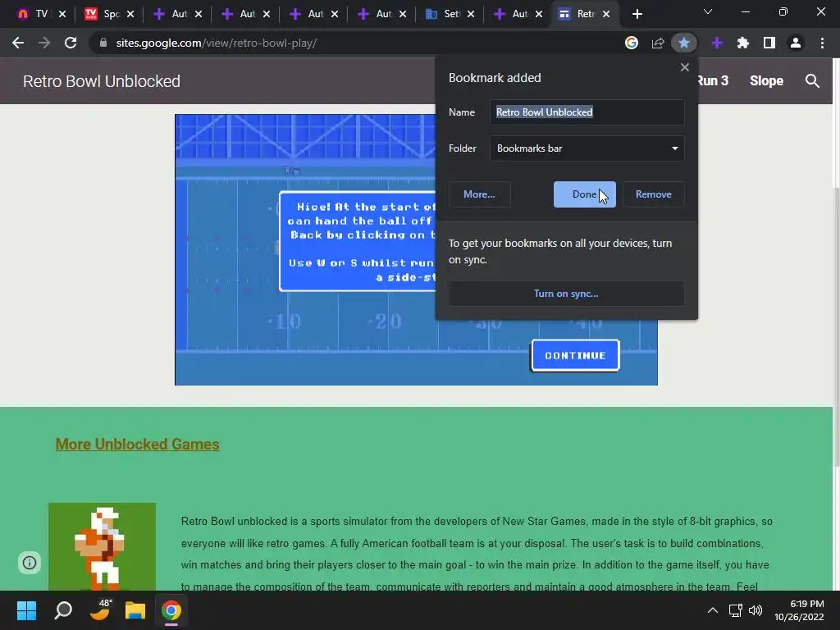This screenshot has width=840, height=630.
Task: Click the browser forward arrow
Action: pyautogui.click(x=44, y=43)
